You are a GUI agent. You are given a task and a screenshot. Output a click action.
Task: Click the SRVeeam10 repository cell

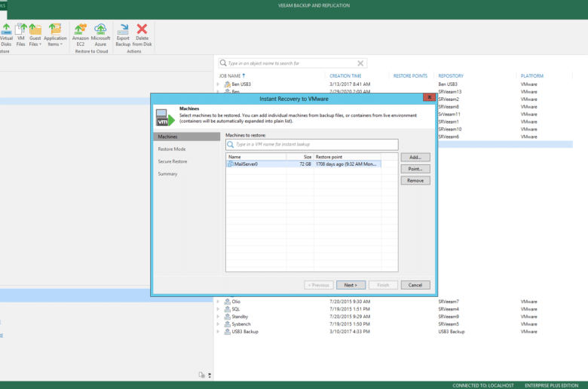click(449, 129)
